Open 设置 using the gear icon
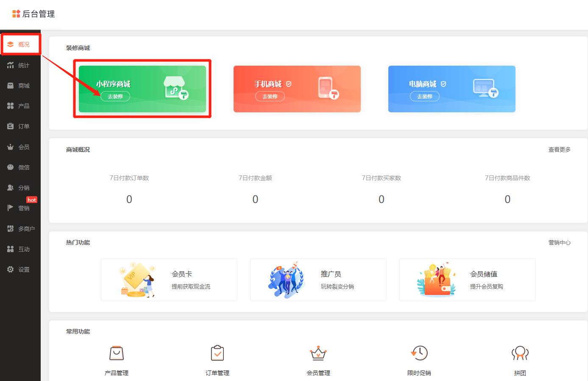Screen dimensions: 588x381 tap(11, 269)
